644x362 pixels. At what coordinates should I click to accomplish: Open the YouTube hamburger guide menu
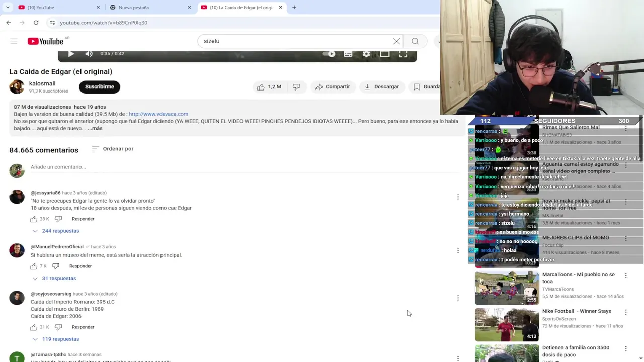[14, 41]
